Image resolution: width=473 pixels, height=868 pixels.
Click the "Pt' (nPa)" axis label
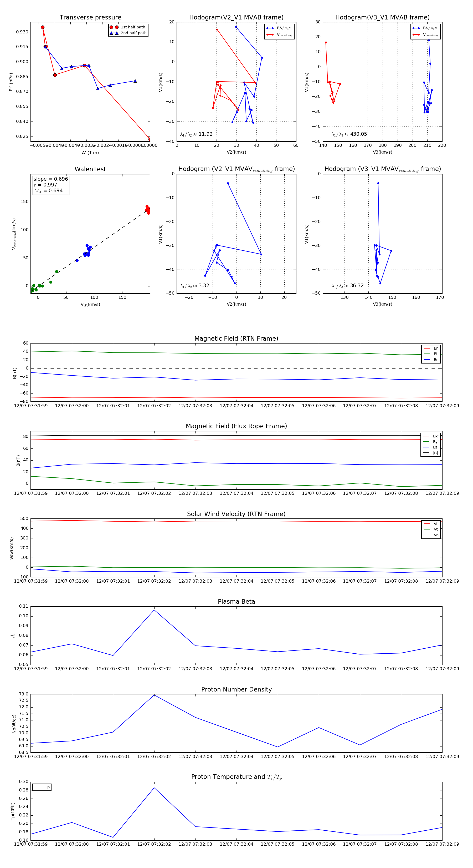(11, 82)
